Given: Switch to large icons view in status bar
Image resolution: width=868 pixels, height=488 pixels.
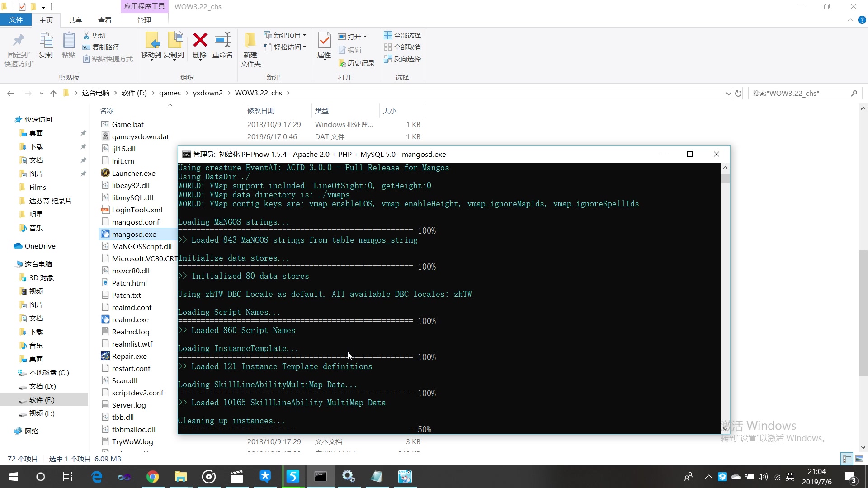Looking at the screenshot, I should (x=859, y=459).
